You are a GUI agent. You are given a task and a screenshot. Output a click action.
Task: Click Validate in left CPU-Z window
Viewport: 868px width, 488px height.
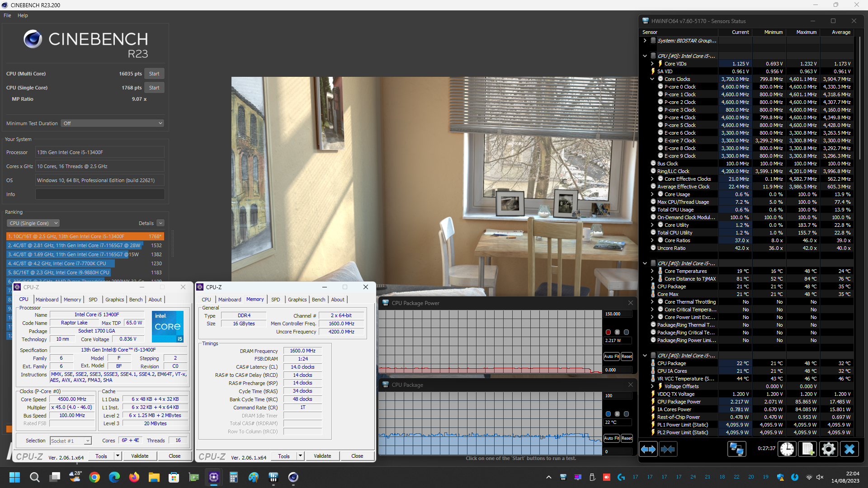[x=140, y=456]
